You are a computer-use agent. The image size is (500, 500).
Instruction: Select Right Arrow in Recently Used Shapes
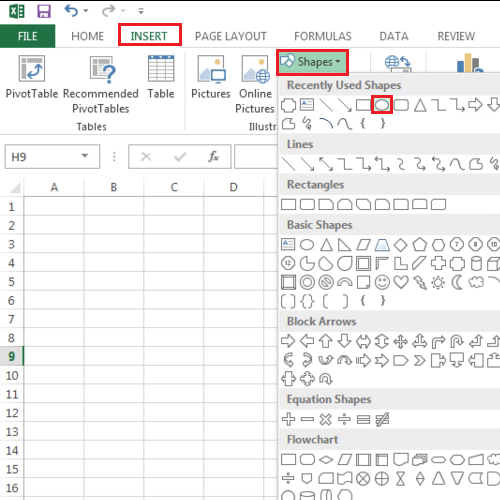pyautogui.click(x=475, y=105)
